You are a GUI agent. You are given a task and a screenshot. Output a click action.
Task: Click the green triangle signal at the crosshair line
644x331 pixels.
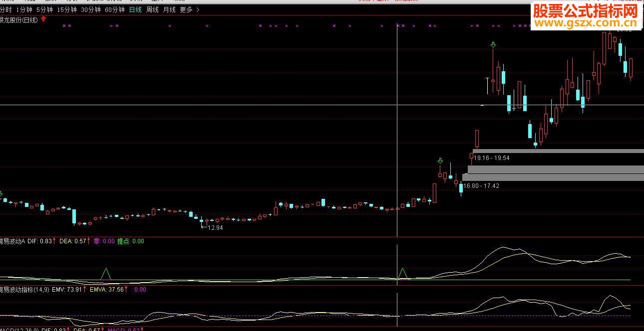(x=403, y=274)
